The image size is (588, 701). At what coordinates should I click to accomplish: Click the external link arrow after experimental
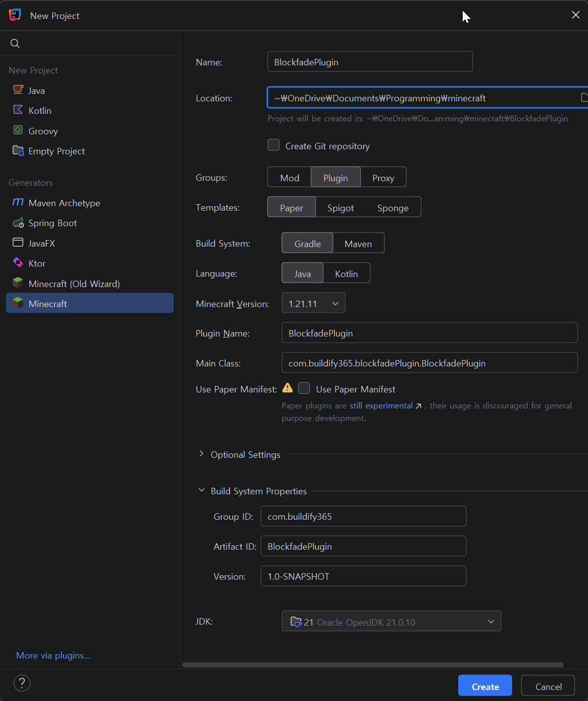tap(418, 406)
